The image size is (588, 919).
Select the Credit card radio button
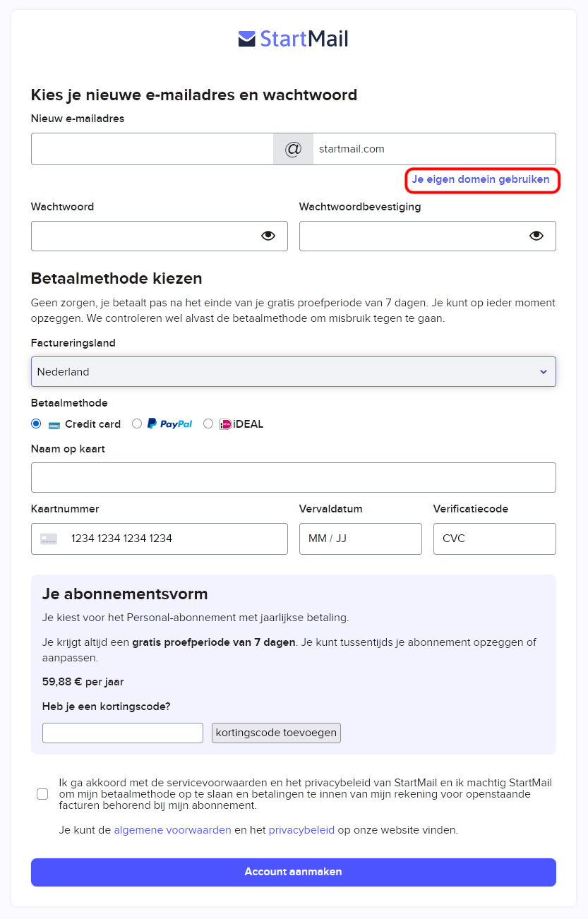(36, 424)
